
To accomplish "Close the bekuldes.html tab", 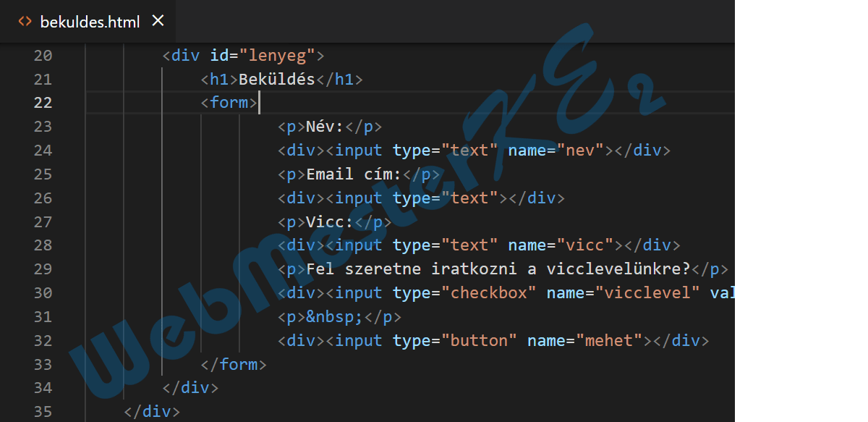I will point(158,21).
